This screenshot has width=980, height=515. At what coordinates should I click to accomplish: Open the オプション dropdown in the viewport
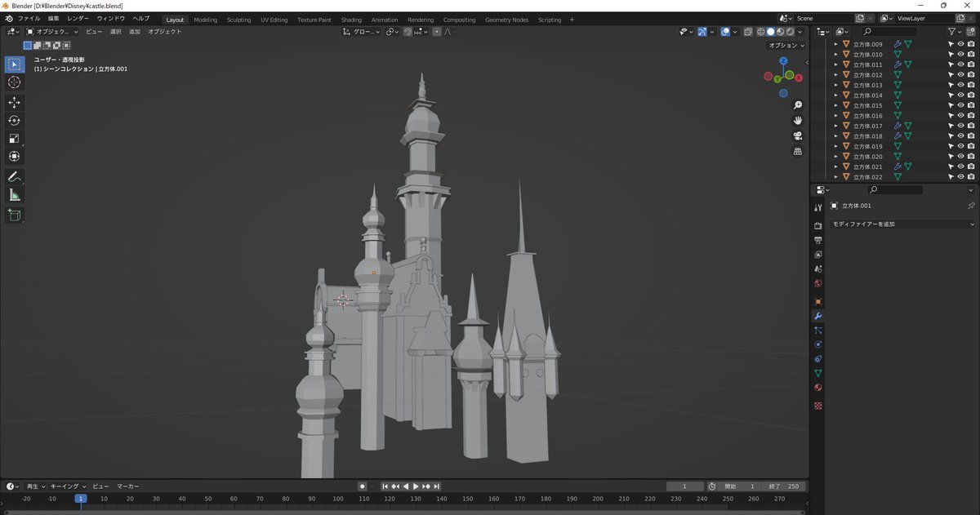(786, 46)
